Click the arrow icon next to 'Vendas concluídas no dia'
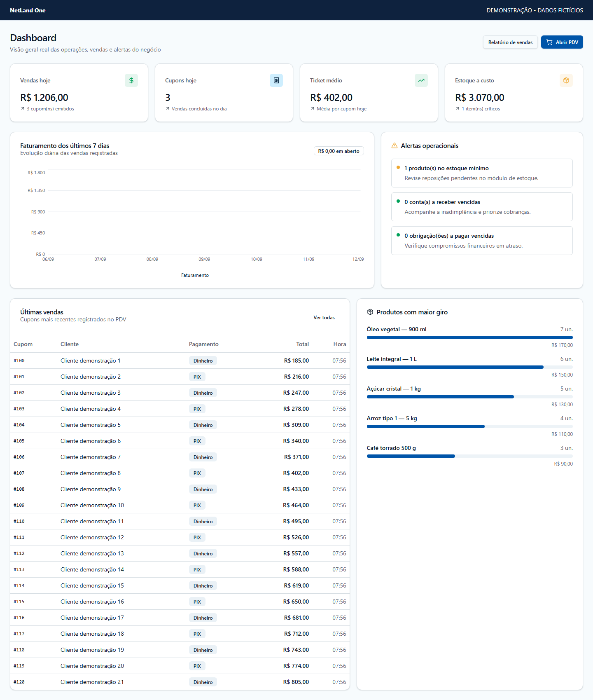Screen dimensions: 593x700 pos(168,109)
